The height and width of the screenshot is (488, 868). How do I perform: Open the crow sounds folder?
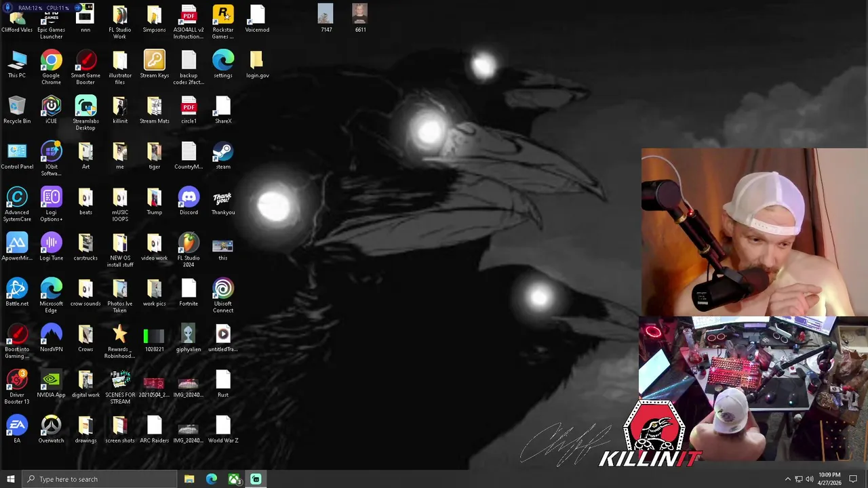85,292
